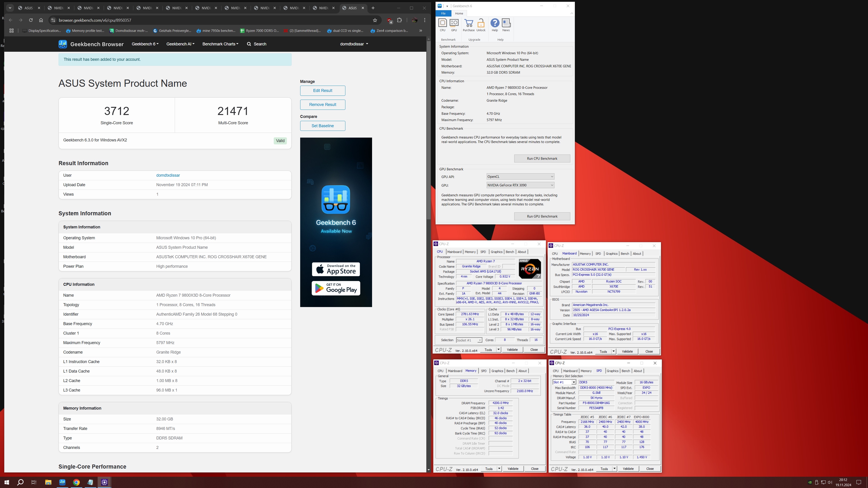The width and height of the screenshot is (868, 488).
Task: Open the GPU selection NVIDIA RTX 3090 dropdown
Action: 520,185
